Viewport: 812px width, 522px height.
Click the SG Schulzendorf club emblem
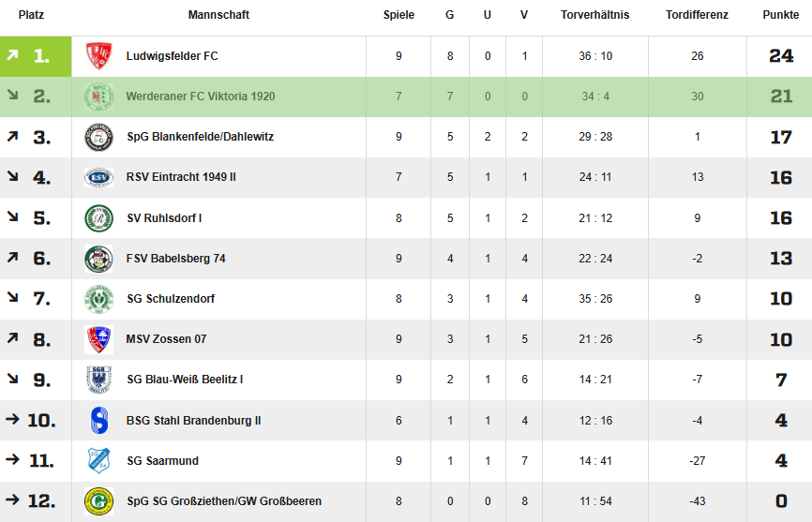pos(98,299)
